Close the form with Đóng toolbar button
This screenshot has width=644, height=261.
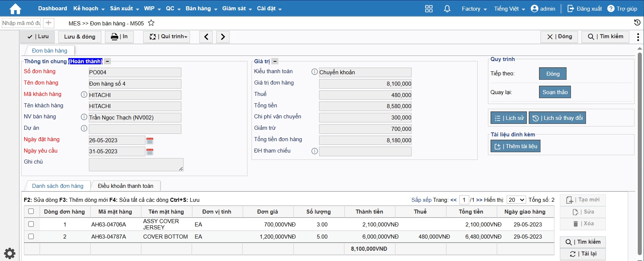[x=559, y=37]
